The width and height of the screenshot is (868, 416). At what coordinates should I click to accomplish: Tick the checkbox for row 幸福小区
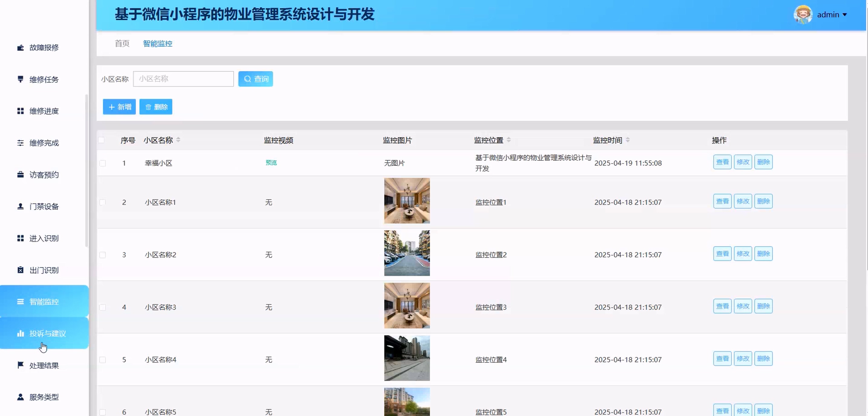click(x=103, y=163)
